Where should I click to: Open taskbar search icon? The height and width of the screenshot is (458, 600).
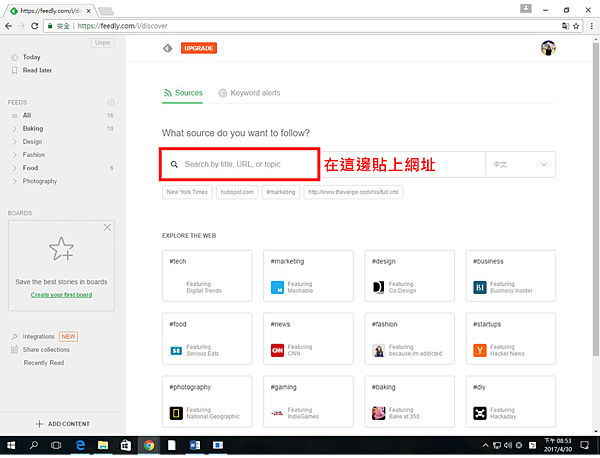click(x=34, y=445)
